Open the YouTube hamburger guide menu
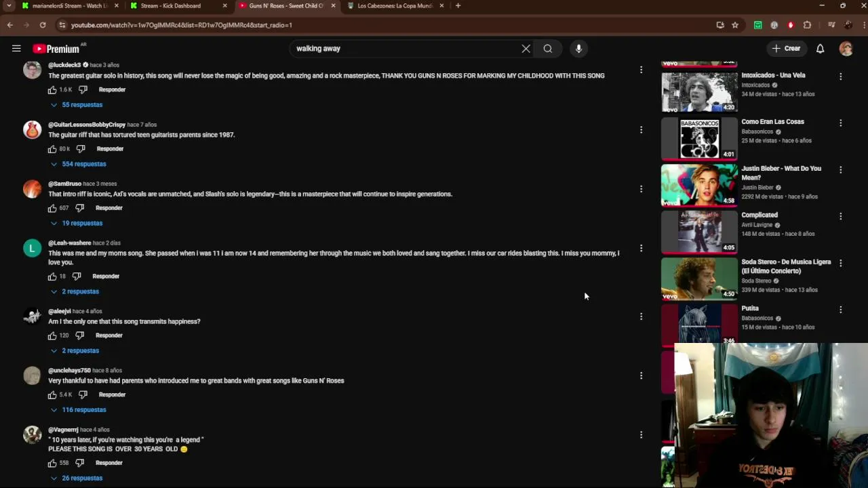 point(16,49)
